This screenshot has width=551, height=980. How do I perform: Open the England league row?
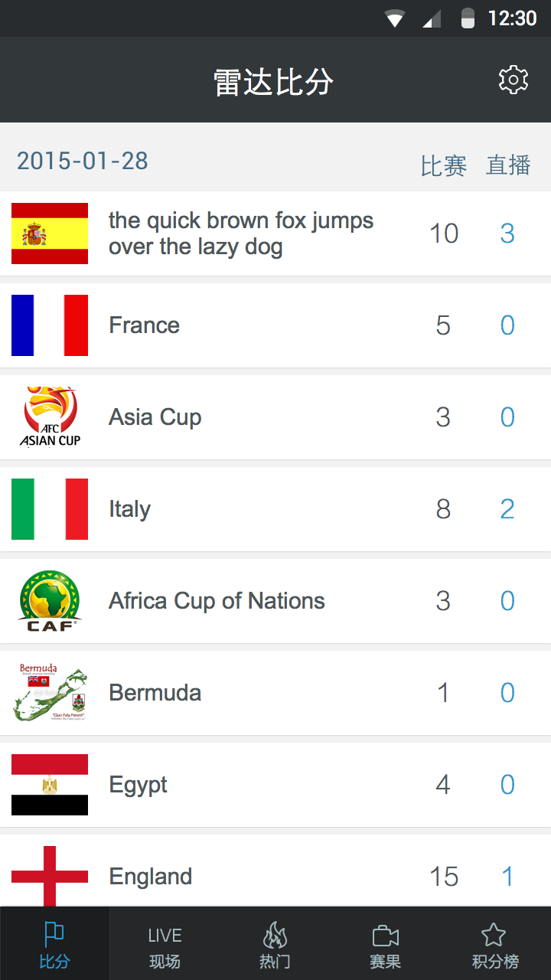275,871
